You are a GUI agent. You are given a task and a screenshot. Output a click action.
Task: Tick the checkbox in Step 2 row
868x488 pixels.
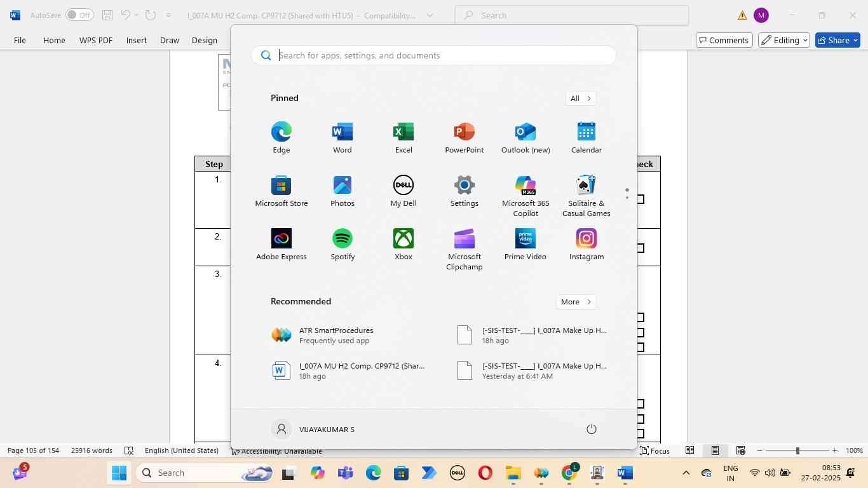[x=641, y=248]
